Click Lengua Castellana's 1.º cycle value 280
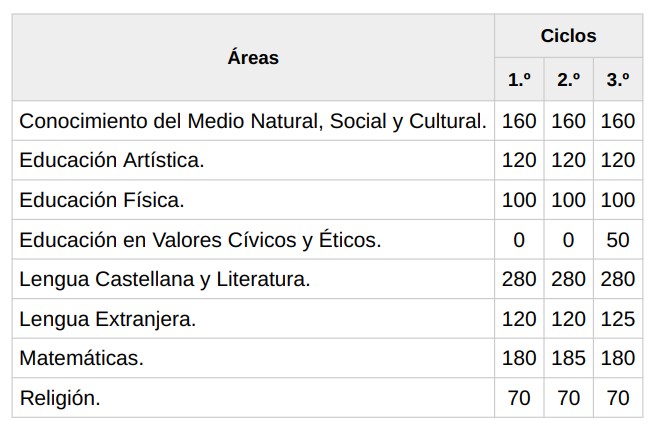This screenshot has height=428, width=654. tap(519, 279)
